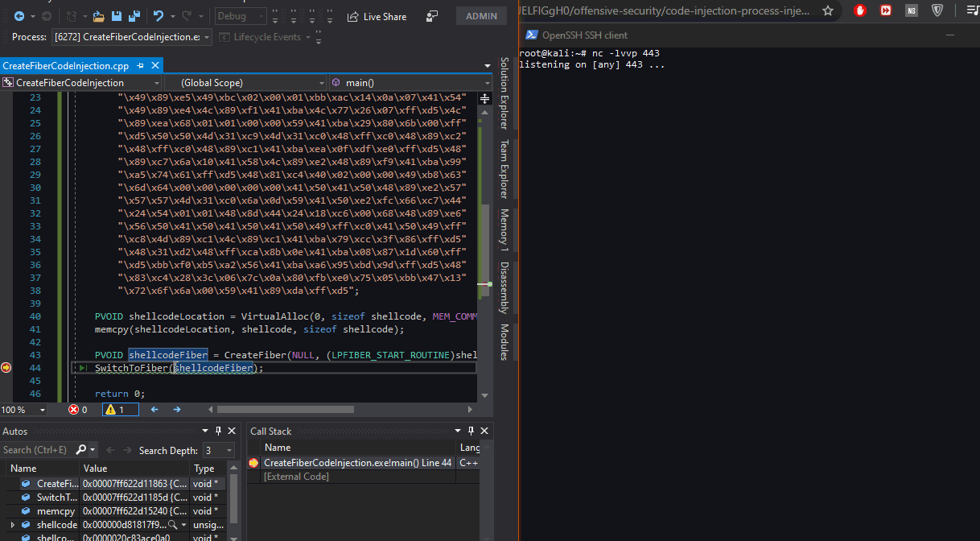The width and height of the screenshot is (980, 541).
Task: Select CreateFiberCodeInjection.exe!main() Line 44 frame
Action: point(357,463)
